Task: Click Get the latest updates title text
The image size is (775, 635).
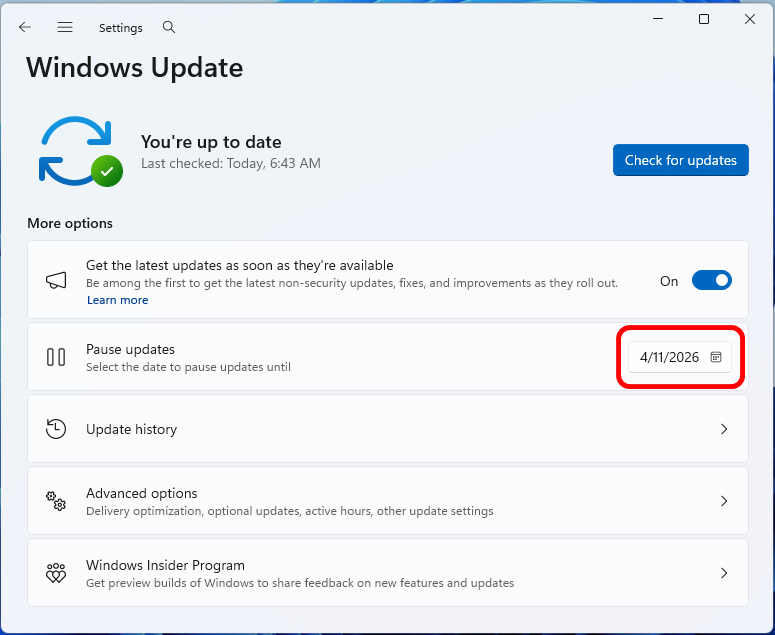Action: [x=240, y=265]
